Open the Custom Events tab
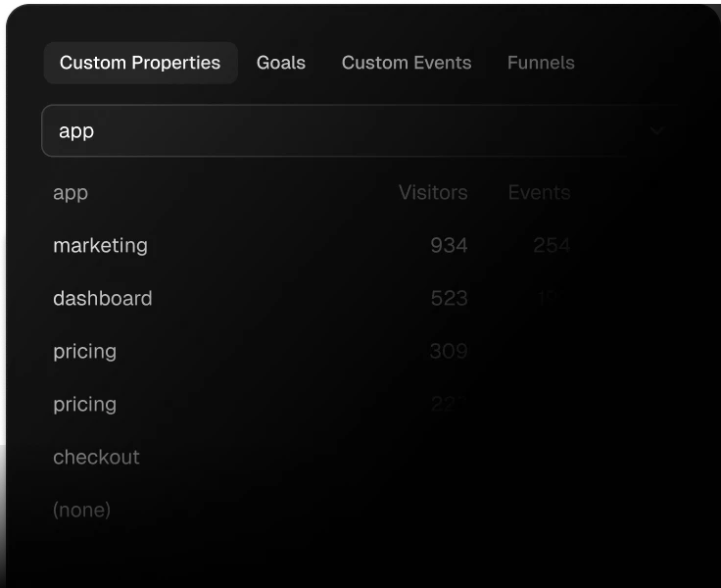 (x=407, y=63)
